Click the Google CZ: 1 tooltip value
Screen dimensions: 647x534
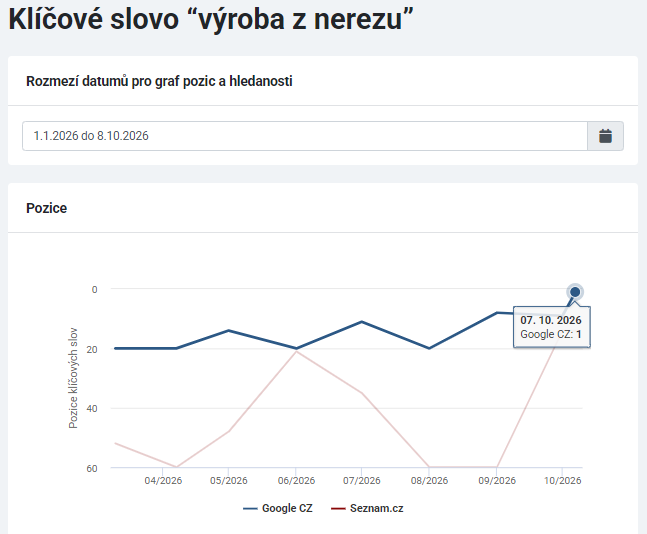tap(551, 334)
